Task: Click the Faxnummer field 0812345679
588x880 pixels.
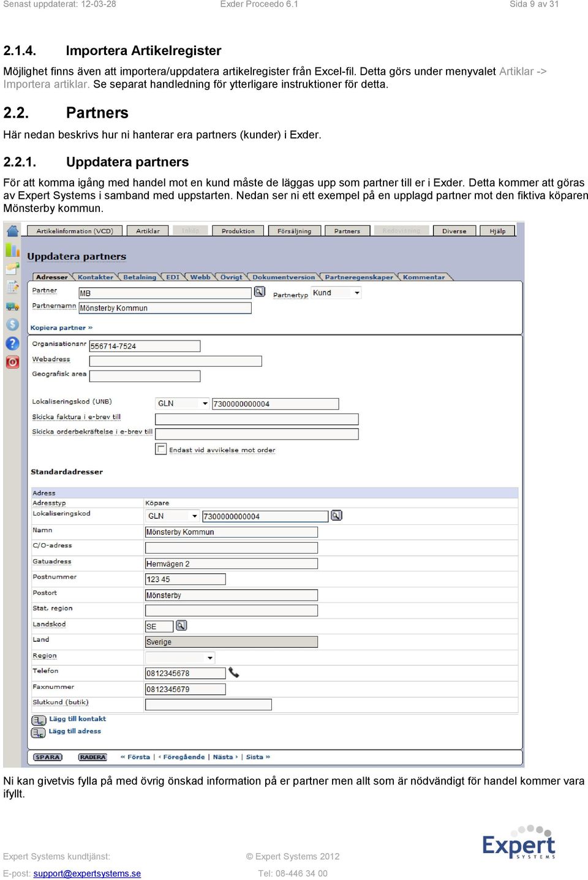Action: [x=185, y=689]
